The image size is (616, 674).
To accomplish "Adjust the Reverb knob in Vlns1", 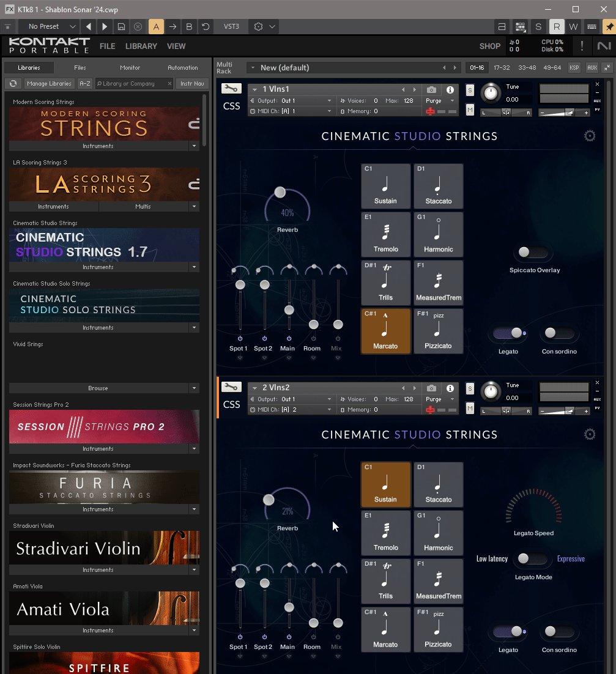I will pos(287,206).
